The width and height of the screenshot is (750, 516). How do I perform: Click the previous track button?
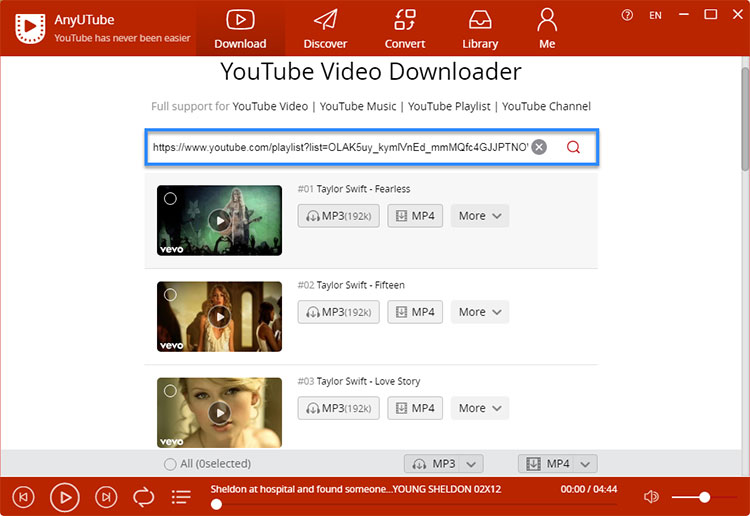tap(23, 497)
